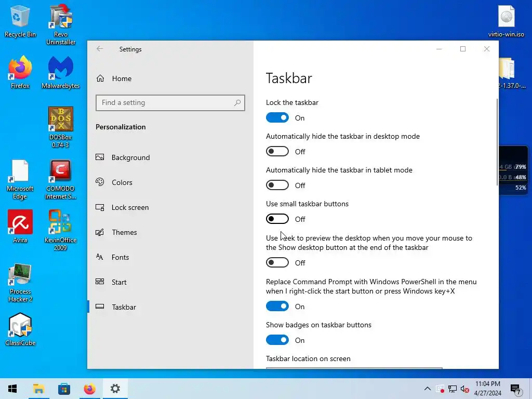Open File Explorer from the taskbar
The image size is (532, 399).
pyautogui.click(x=38, y=389)
